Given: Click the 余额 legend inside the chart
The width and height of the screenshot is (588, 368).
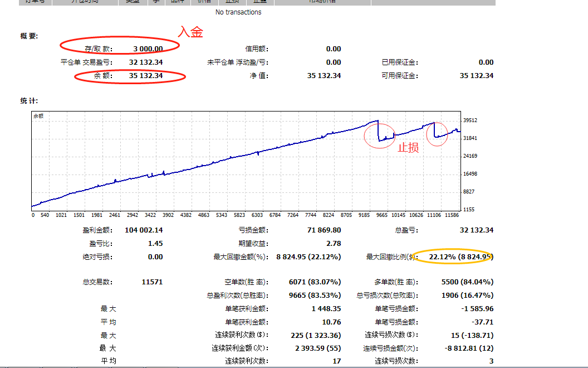Looking at the screenshot, I should point(38,116).
